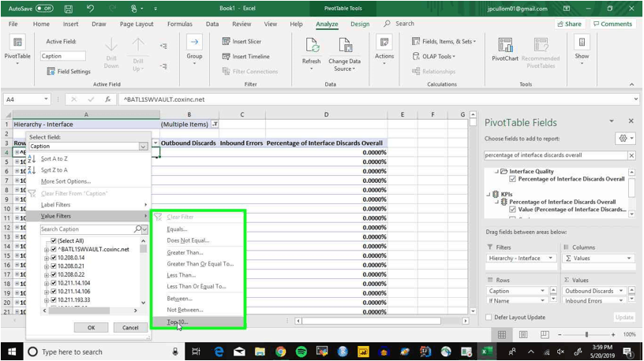644x361 pixels.
Task: Click OK in the filter menu
Action: click(x=92, y=327)
